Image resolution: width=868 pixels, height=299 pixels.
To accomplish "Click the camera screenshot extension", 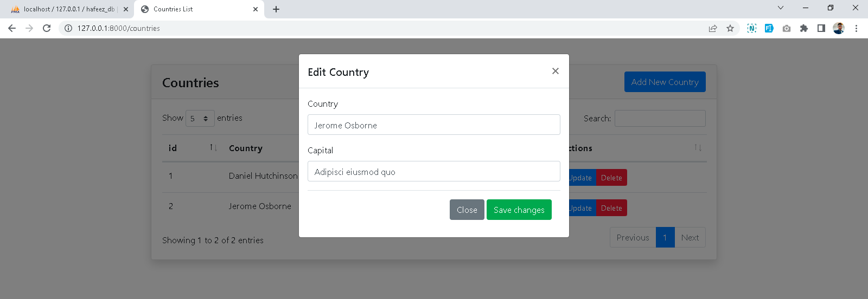I will (787, 28).
